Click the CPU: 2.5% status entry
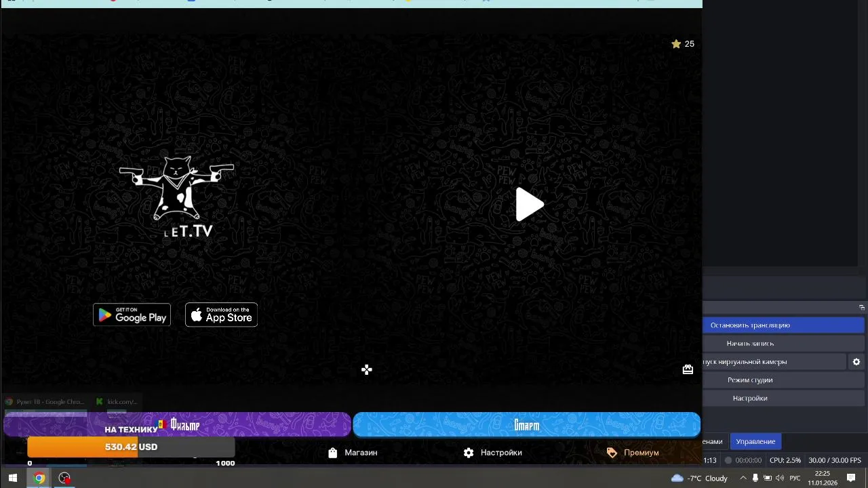868x488 pixels. click(785, 460)
